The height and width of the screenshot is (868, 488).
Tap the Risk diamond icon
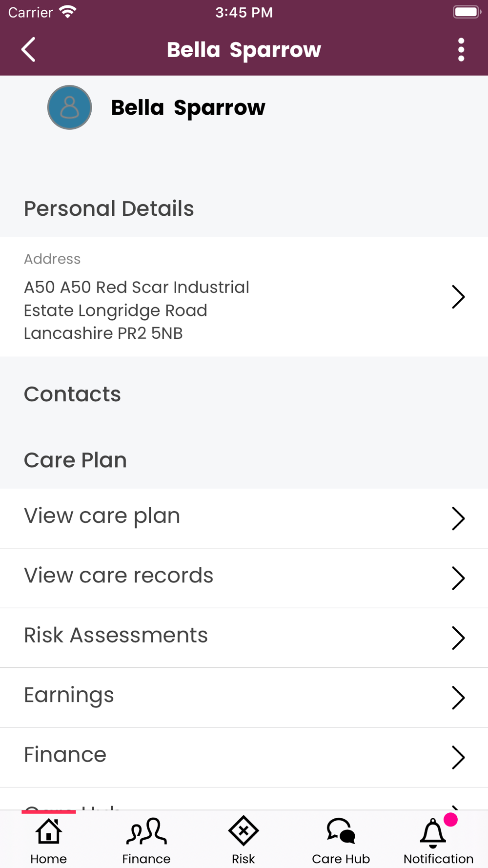click(x=244, y=831)
